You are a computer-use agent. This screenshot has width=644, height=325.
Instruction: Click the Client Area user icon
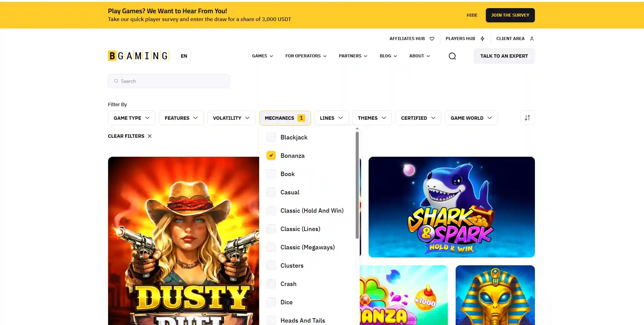click(x=532, y=39)
